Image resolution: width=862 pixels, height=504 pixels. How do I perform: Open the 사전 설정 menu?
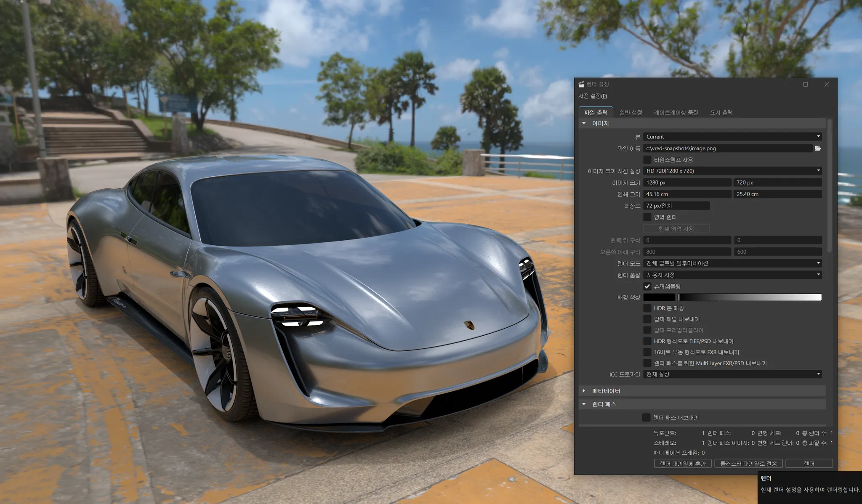tap(593, 96)
